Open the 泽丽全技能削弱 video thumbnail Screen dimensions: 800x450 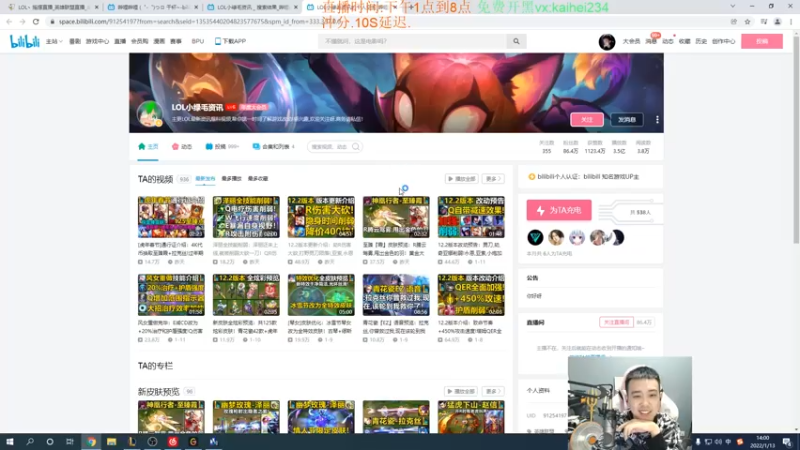(x=246, y=217)
